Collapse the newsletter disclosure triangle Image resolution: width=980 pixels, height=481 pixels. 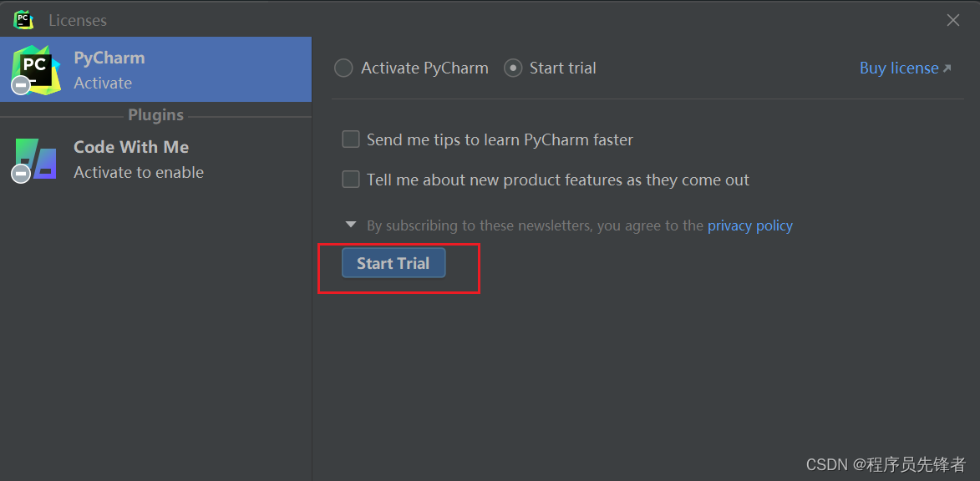coord(351,225)
